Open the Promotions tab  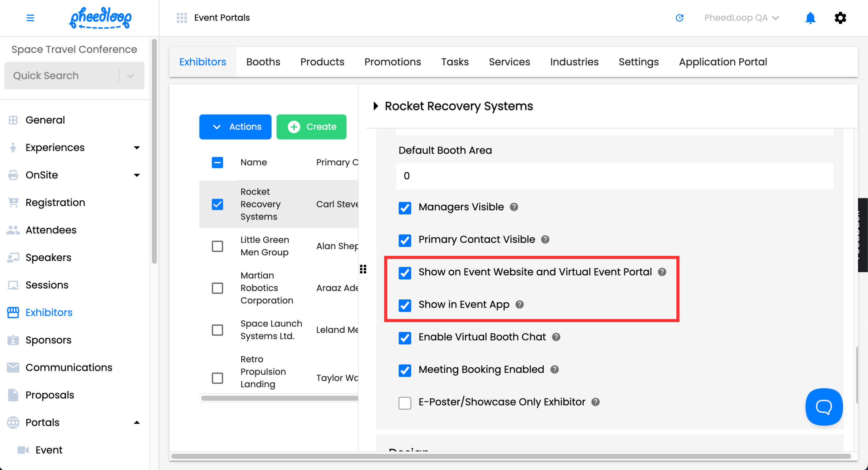(x=393, y=62)
